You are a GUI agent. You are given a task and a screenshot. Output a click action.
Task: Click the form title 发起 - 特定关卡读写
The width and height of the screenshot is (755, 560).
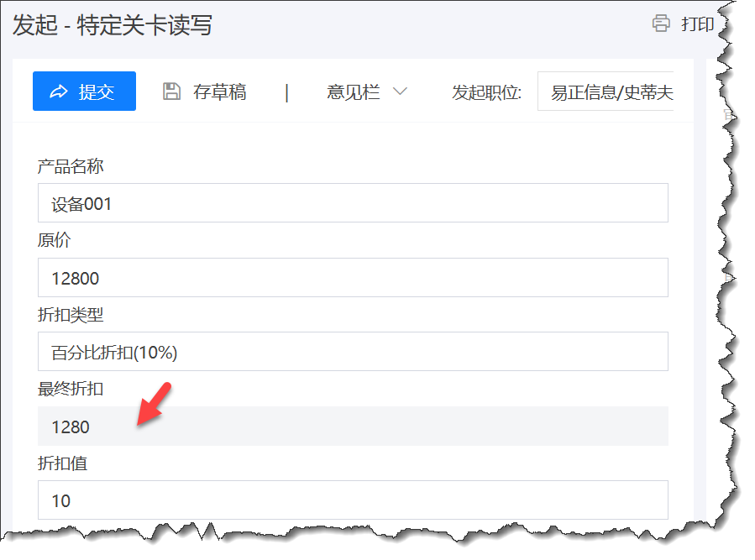[x=110, y=26]
